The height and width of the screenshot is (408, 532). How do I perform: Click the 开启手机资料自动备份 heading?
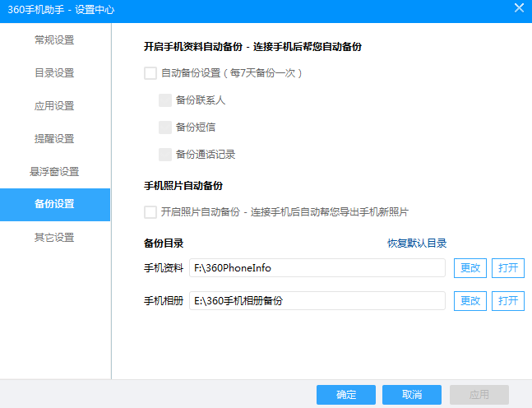point(252,47)
